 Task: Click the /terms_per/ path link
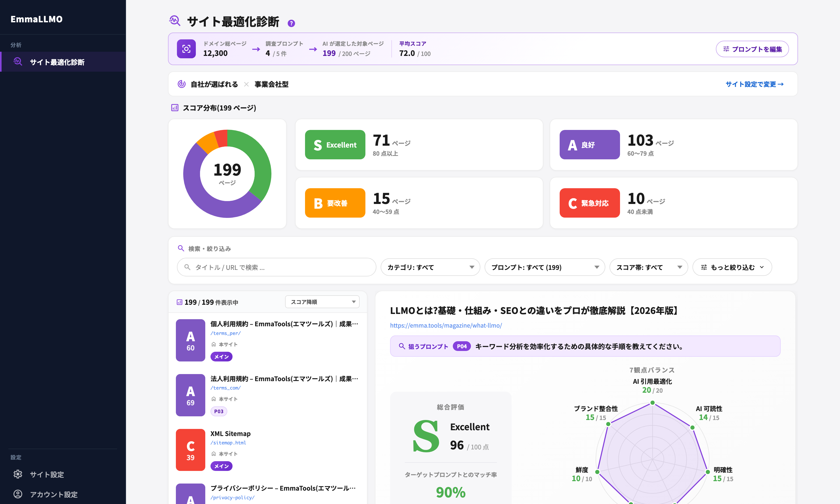[225, 333]
